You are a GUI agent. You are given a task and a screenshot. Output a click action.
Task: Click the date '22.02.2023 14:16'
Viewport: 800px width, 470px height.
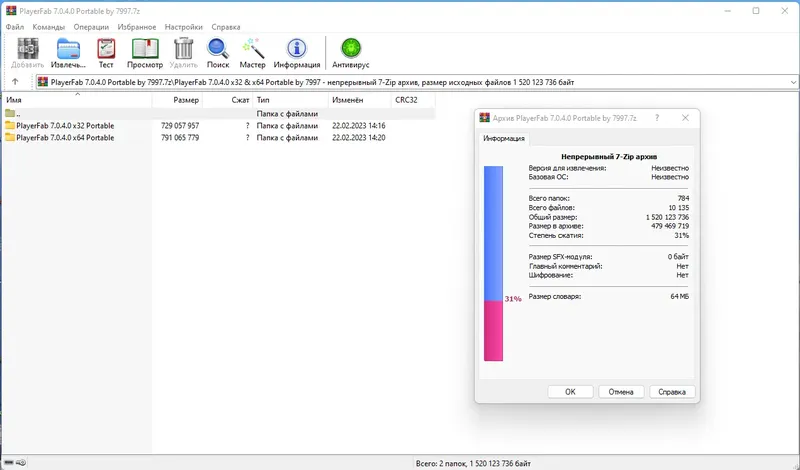pos(359,126)
